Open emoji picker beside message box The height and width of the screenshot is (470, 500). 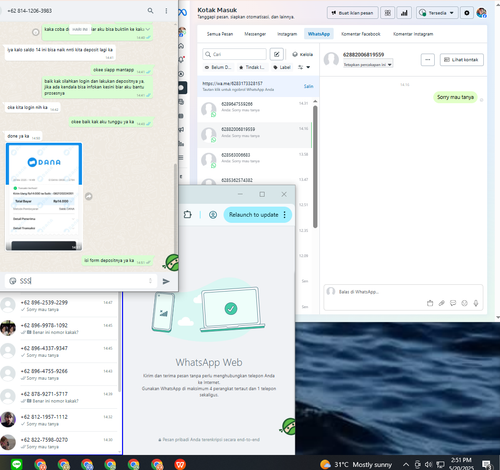point(13,281)
